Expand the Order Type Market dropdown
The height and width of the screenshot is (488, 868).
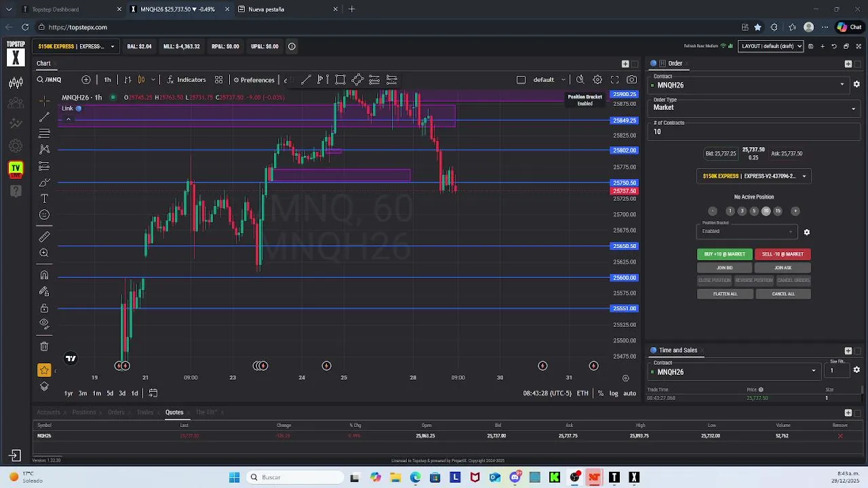pyautogui.click(x=754, y=107)
